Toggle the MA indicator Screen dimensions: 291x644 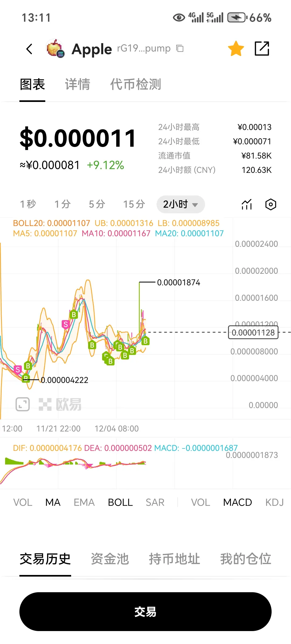click(x=53, y=502)
